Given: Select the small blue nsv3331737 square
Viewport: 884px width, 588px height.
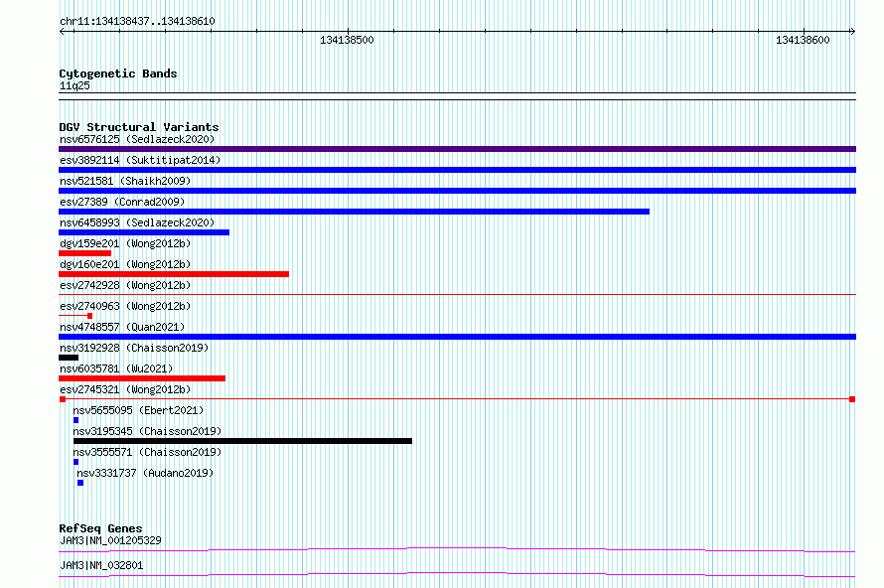Looking at the screenshot, I should pos(80,483).
